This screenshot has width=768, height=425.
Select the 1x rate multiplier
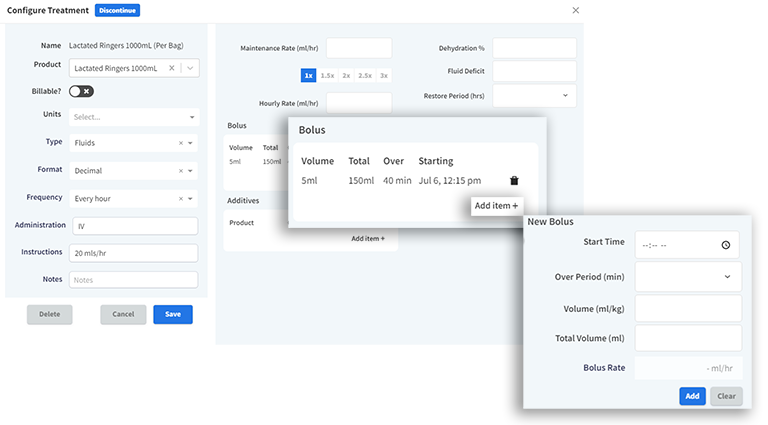[x=309, y=75]
